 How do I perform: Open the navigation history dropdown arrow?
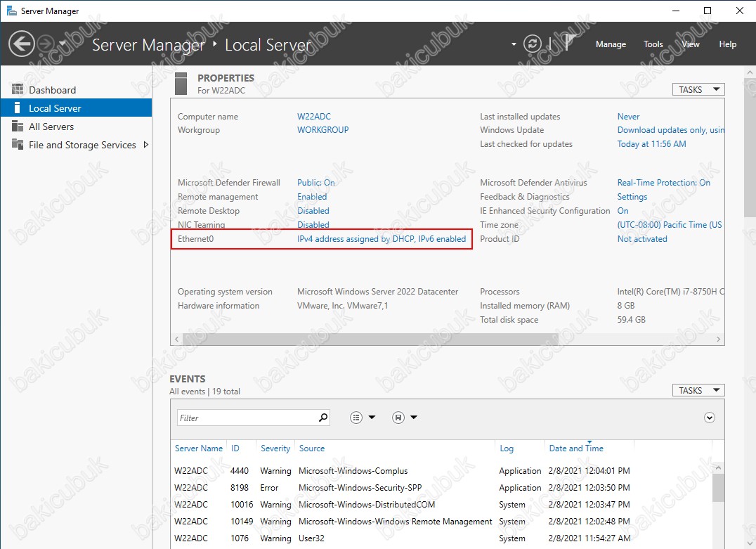63,44
